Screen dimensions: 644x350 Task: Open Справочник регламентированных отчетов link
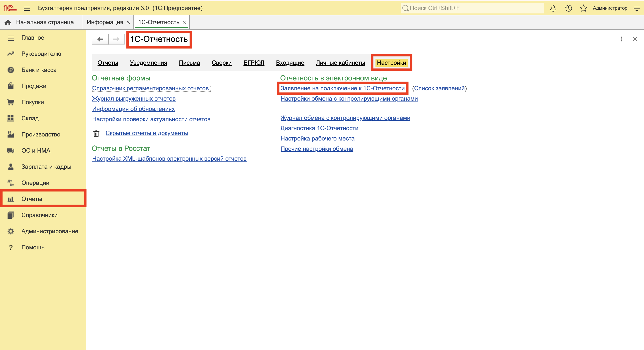150,88
